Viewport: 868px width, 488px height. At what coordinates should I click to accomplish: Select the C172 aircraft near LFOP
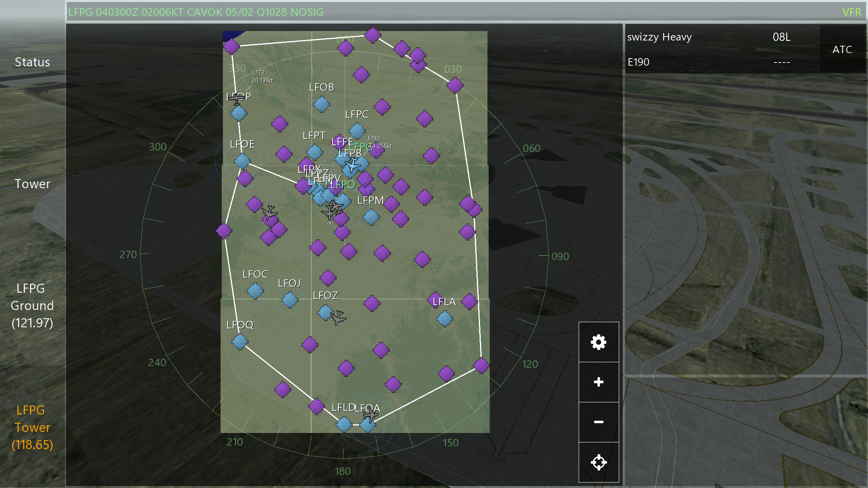click(x=237, y=99)
